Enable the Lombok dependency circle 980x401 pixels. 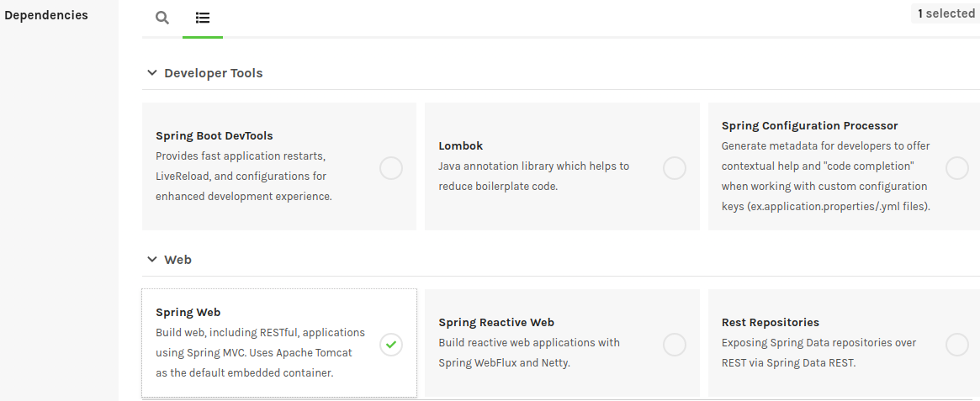click(674, 168)
